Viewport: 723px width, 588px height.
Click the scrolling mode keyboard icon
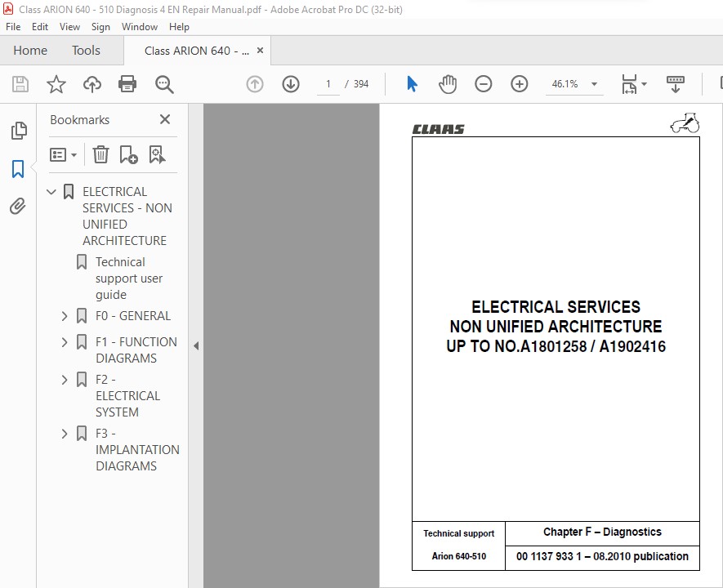pos(676,84)
